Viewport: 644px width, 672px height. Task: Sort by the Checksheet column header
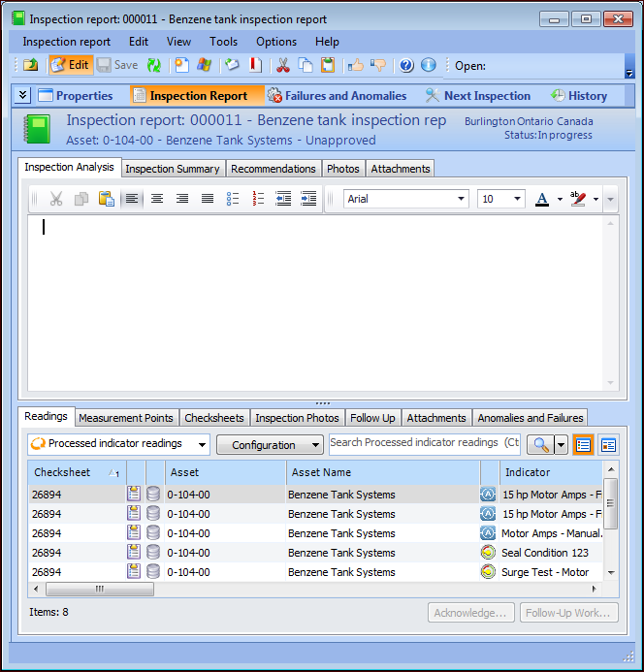click(77, 472)
